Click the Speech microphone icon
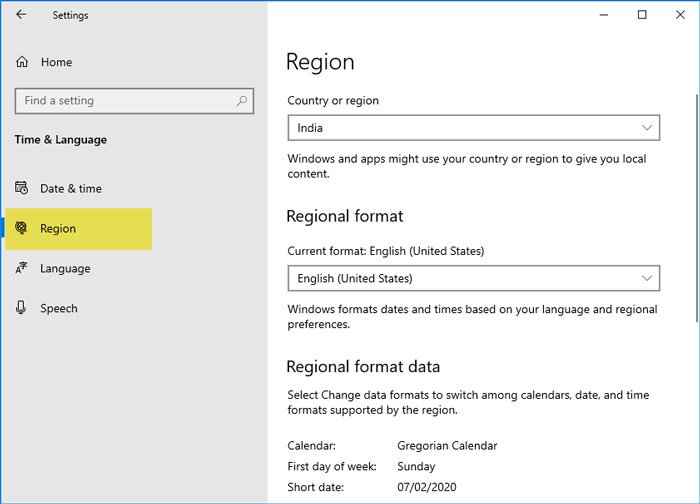This screenshot has width=700, height=504. (22, 308)
